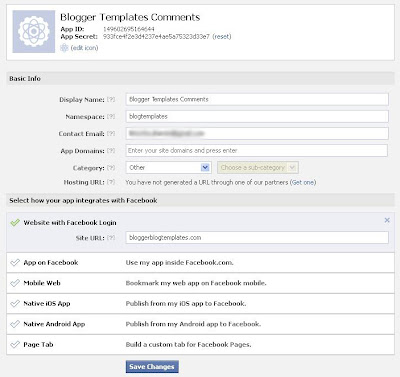
Task: Close the Website with Facebook Login section
Action: (387, 220)
